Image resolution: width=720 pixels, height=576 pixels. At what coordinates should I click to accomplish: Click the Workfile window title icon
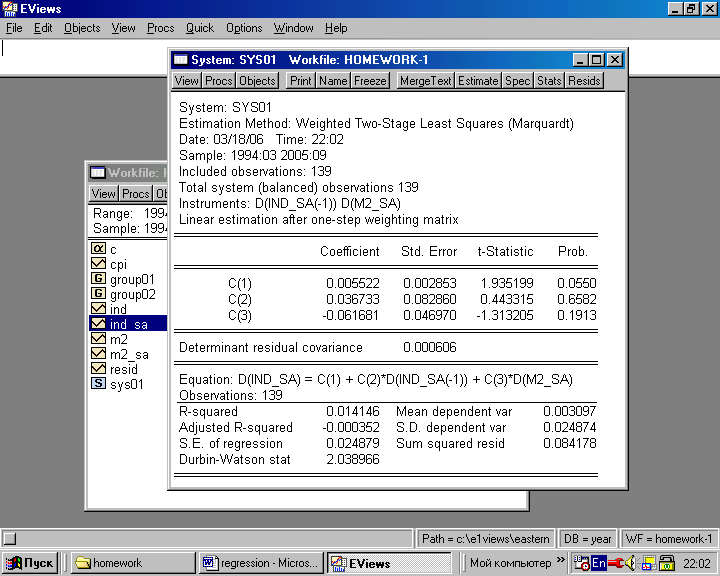pyautogui.click(x=97, y=173)
